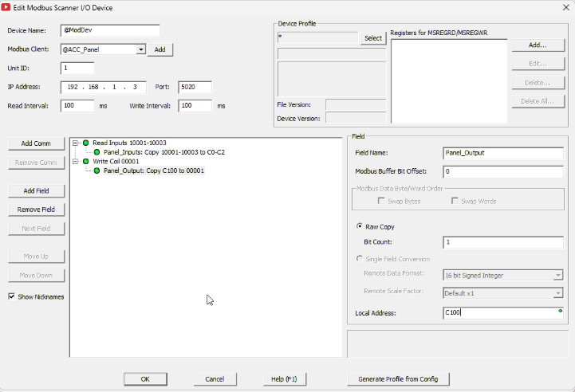
Task: Click into the Bit Count field
Action: 502,242
